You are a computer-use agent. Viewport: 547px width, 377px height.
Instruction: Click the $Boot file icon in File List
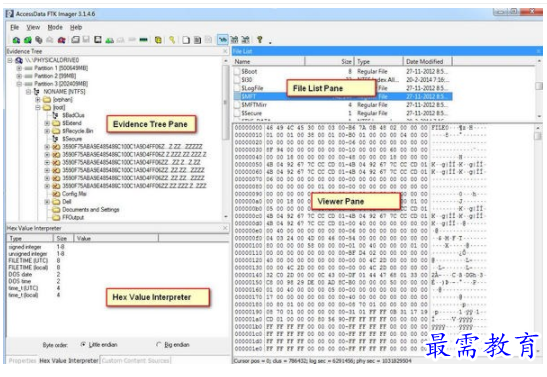237,71
